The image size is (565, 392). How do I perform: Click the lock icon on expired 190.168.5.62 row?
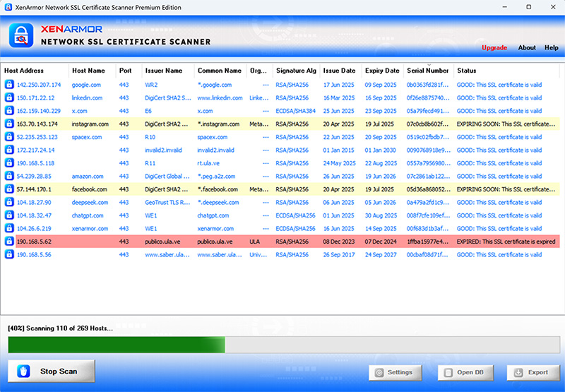pos(9,242)
